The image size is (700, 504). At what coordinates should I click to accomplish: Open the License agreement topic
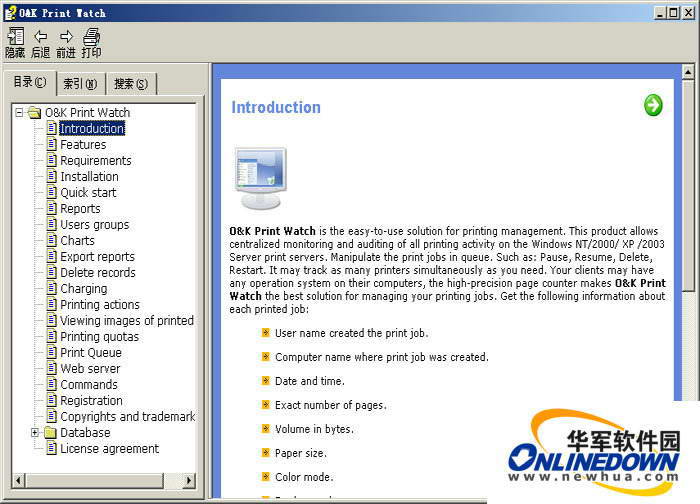point(109,449)
